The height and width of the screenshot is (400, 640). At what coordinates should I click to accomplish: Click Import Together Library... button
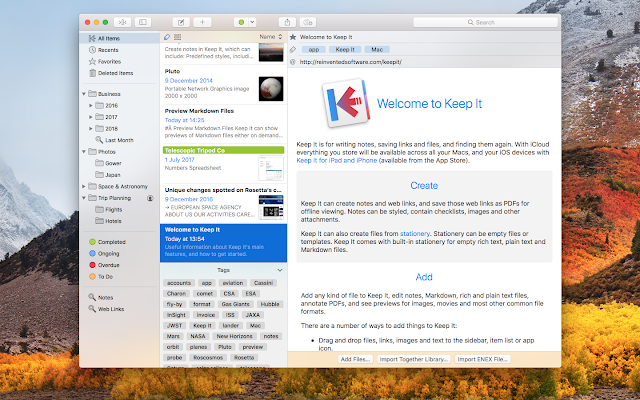[x=414, y=359]
